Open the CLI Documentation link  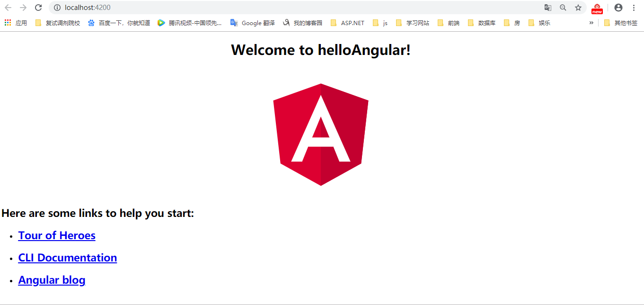pos(68,258)
